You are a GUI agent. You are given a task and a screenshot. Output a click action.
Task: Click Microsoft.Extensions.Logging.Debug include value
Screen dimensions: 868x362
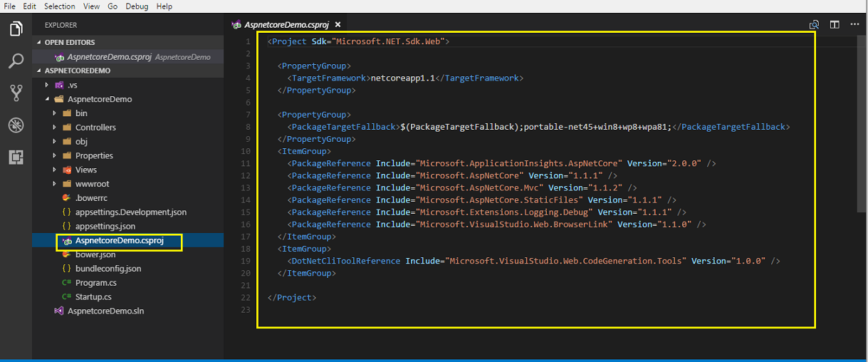coord(503,212)
